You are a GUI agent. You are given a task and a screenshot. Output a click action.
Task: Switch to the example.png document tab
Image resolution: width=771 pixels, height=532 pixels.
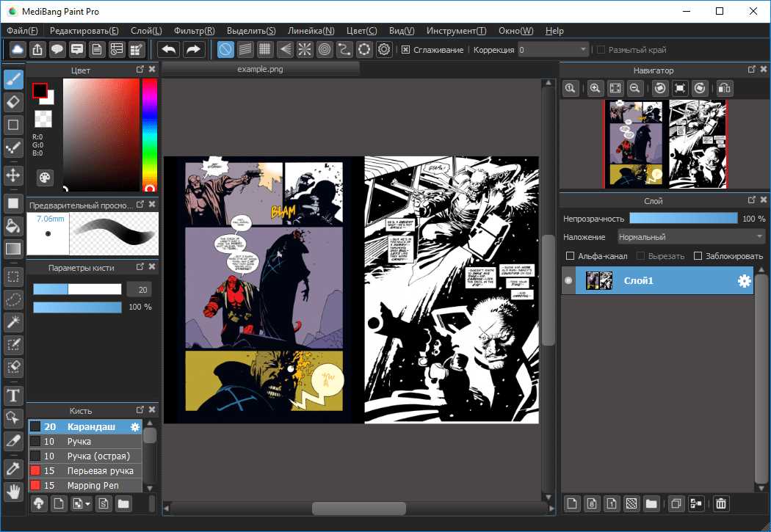click(260, 69)
